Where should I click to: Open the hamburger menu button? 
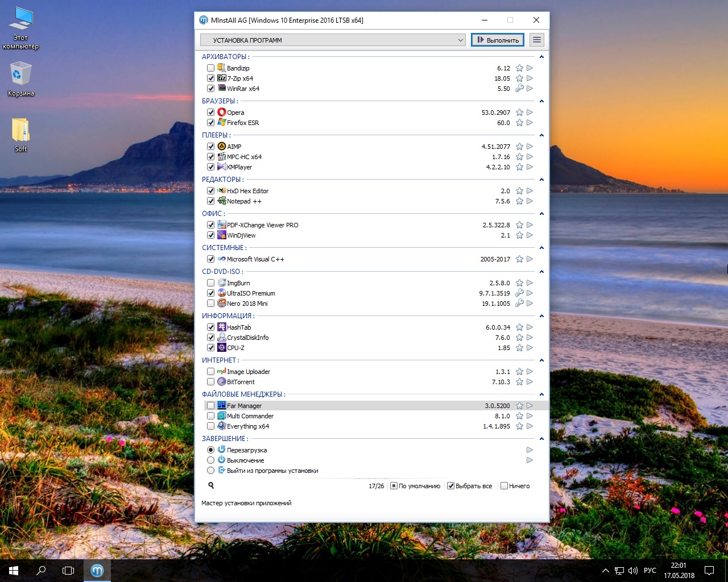(536, 40)
